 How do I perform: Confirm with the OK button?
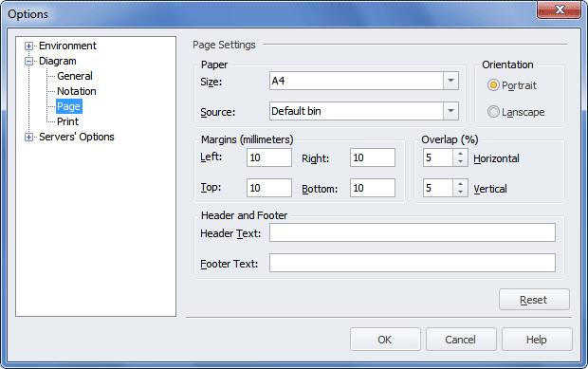[385, 340]
